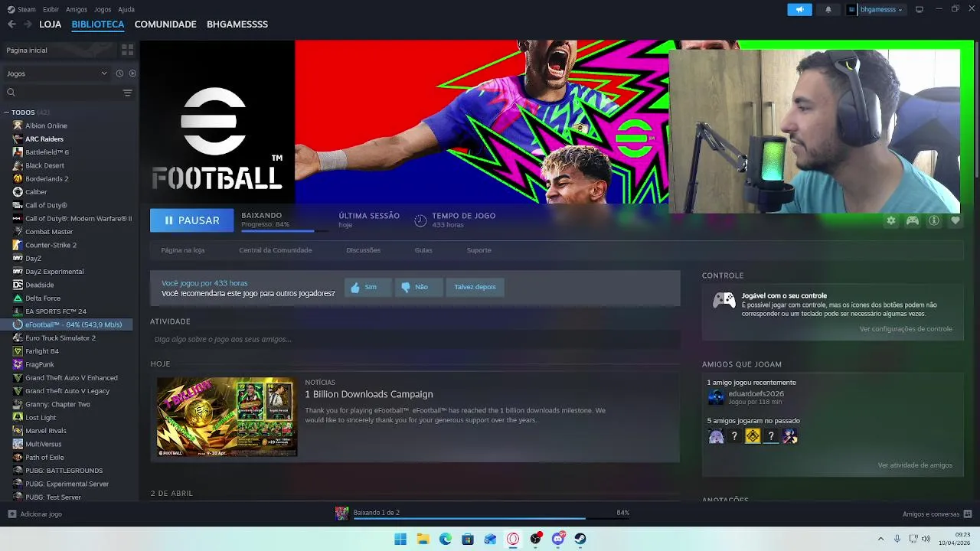Go forward with the right arrow
This screenshot has height=551, width=980.
pyautogui.click(x=28, y=24)
